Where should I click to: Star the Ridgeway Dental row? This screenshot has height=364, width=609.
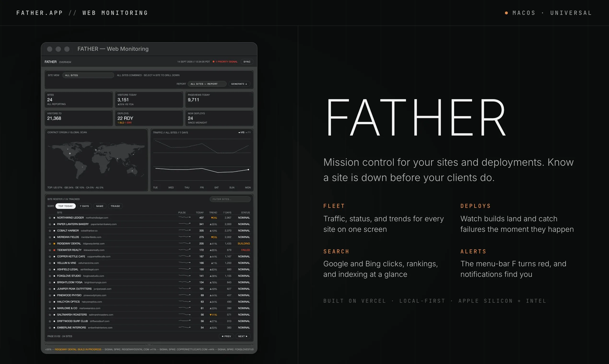[50, 244]
